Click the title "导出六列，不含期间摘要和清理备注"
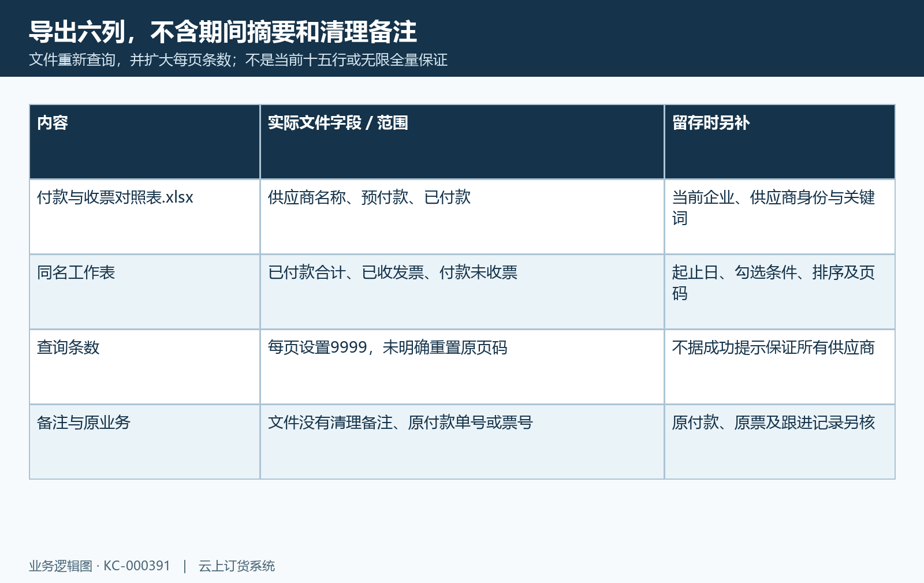 click(x=223, y=32)
